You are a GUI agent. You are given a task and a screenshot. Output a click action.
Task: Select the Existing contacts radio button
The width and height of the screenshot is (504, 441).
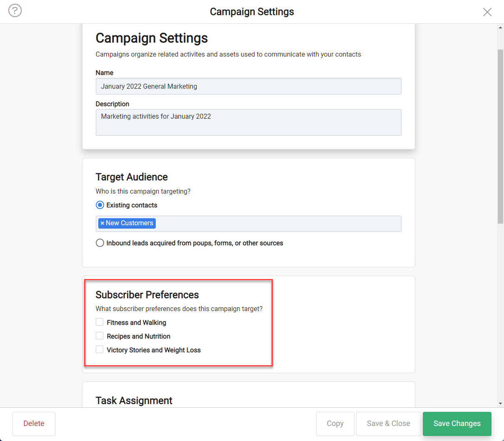pyautogui.click(x=100, y=205)
